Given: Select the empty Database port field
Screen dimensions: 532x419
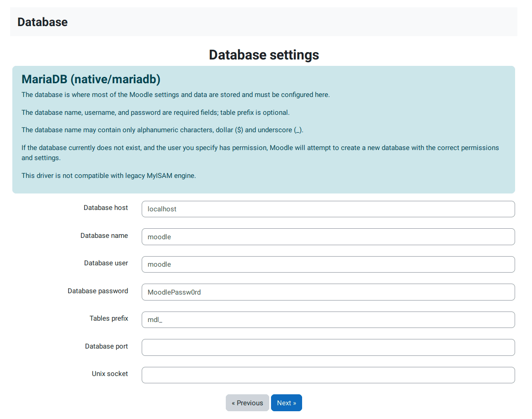Looking at the screenshot, I should (328, 347).
